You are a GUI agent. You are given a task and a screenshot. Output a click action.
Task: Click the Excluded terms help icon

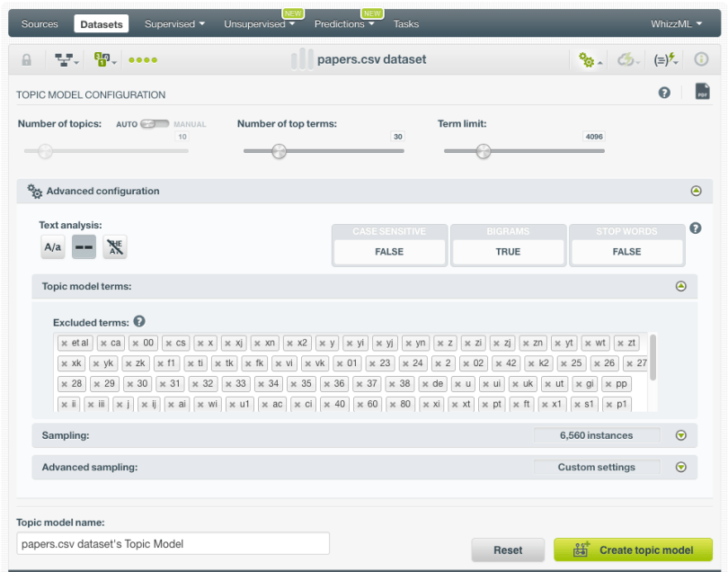[x=139, y=322]
